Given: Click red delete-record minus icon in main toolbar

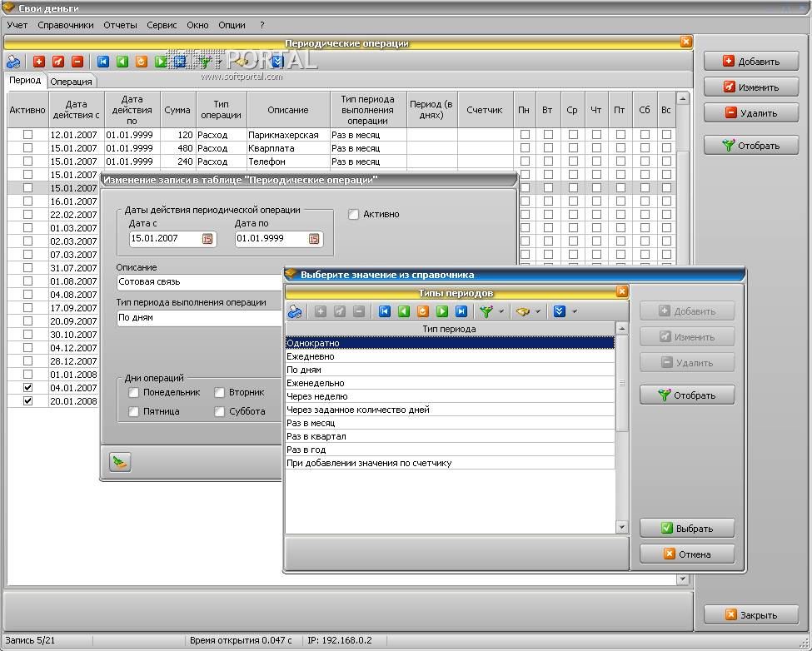Looking at the screenshot, I should 77,62.
